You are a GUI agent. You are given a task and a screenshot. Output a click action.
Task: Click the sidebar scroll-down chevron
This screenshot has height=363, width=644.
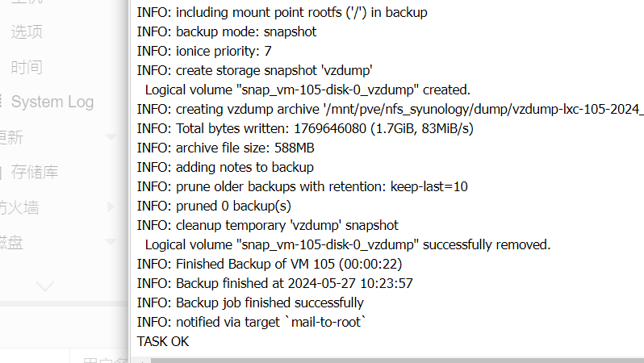point(44,286)
